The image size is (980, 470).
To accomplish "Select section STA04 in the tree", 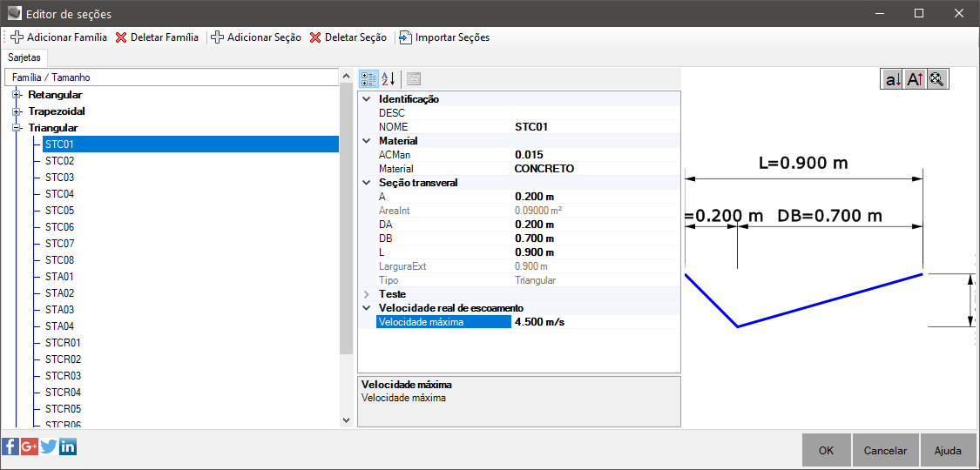I will click(x=60, y=326).
